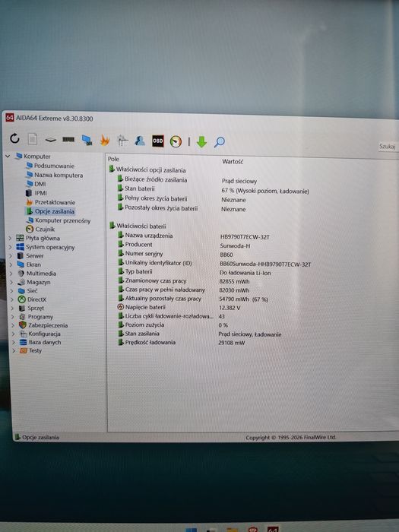This screenshot has height=532, width=399.
Task: Expand the System operacyjny node
Action: tap(11, 247)
